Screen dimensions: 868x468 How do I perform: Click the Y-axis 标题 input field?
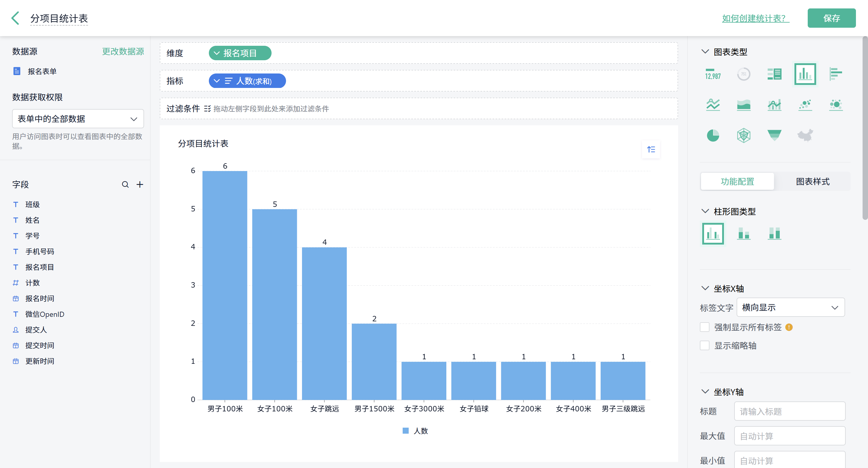[x=790, y=411]
